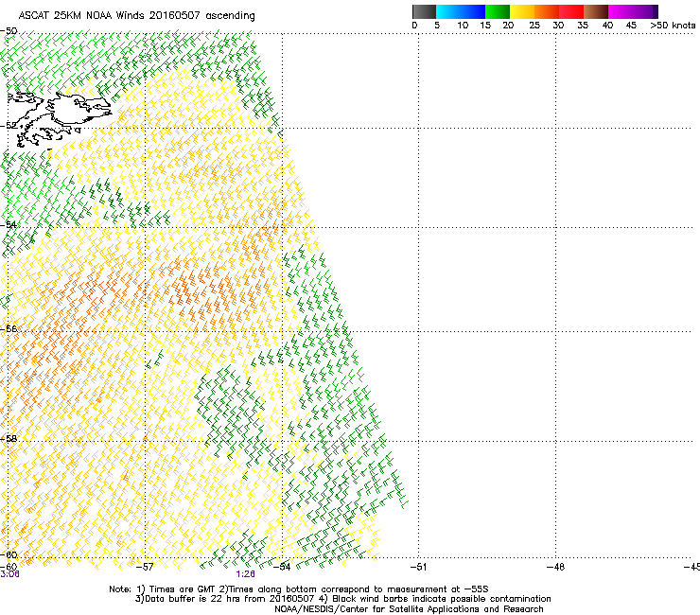Click the NOAA/NESDIS credit line
This screenshot has width=700, height=615.
(409, 609)
